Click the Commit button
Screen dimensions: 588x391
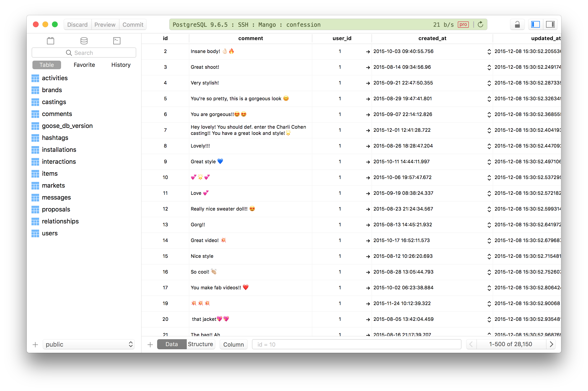coord(133,25)
